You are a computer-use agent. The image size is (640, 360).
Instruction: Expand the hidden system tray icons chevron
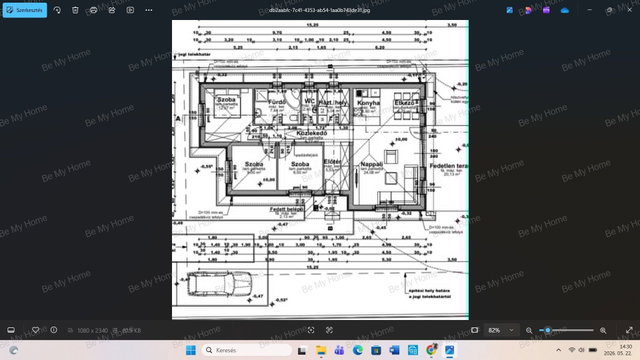(558, 350)
